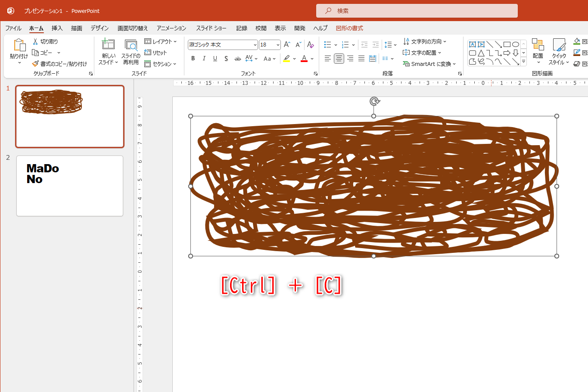
Task: Select the Text Box shape tool
Action: [473, 44]
